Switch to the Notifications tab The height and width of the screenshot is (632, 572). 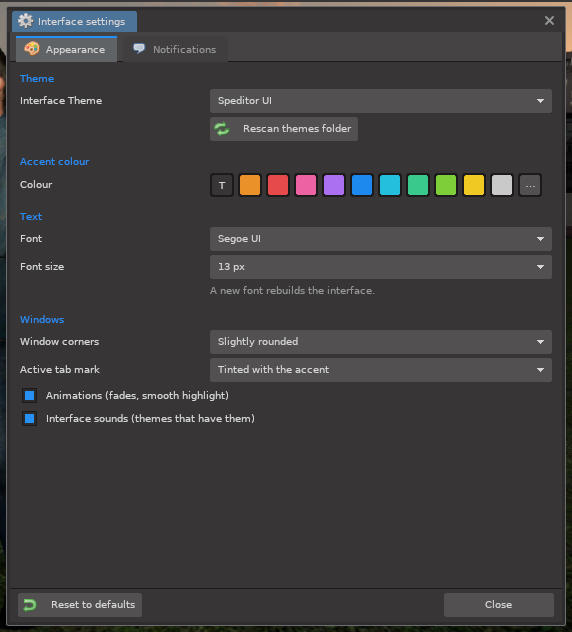(175, 49)
